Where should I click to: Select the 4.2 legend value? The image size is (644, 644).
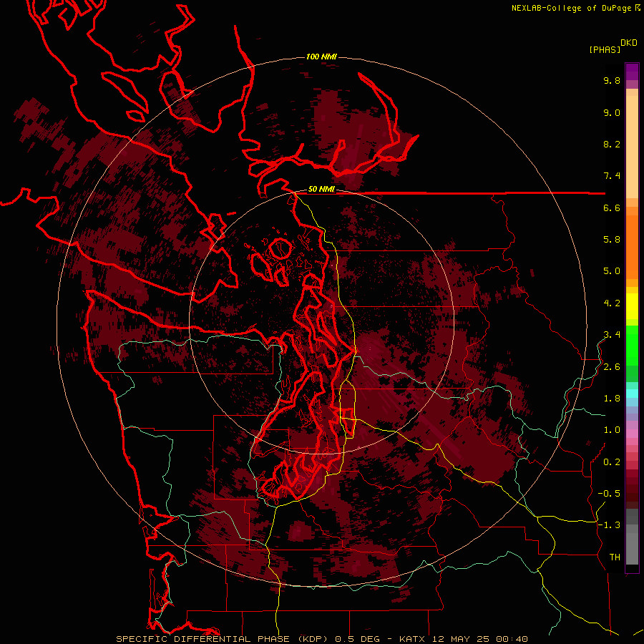[612, 303]
